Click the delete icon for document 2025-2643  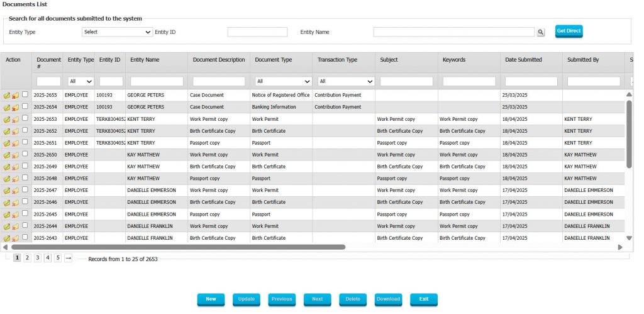pyautogui.click(x=15, y=239)
